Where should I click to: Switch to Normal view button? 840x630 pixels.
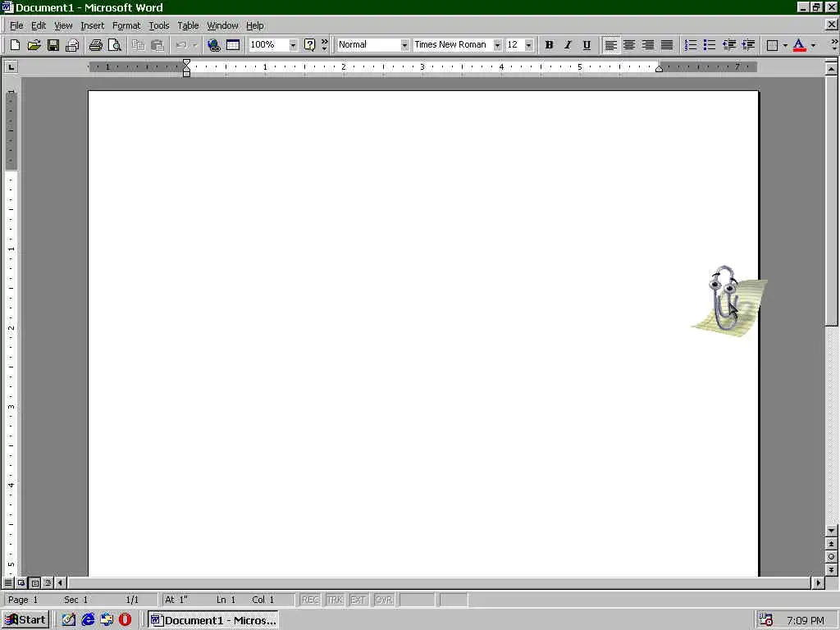click(x=8, y=582)
